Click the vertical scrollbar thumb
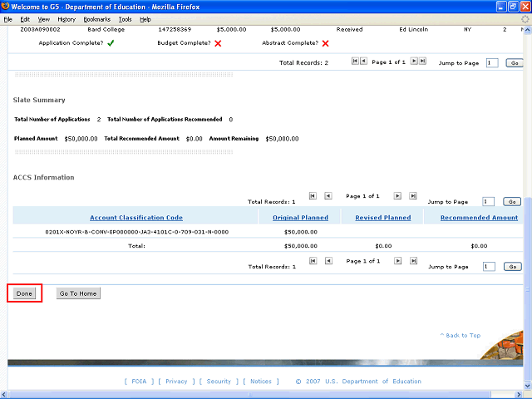The height and width of the screenshot is (399, 532). pos(528,289)
